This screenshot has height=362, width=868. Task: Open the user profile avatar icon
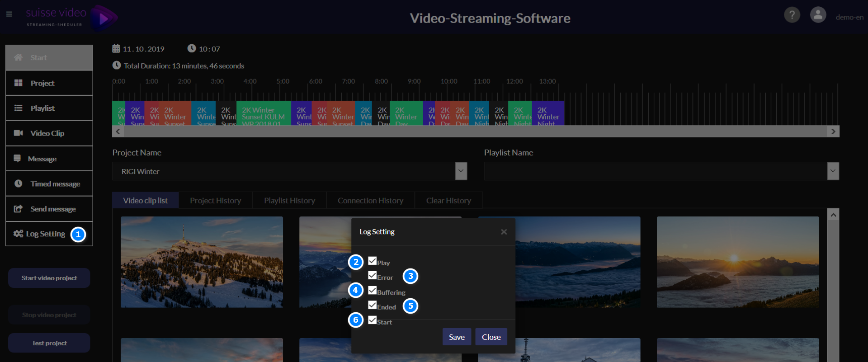coord(818,15)
